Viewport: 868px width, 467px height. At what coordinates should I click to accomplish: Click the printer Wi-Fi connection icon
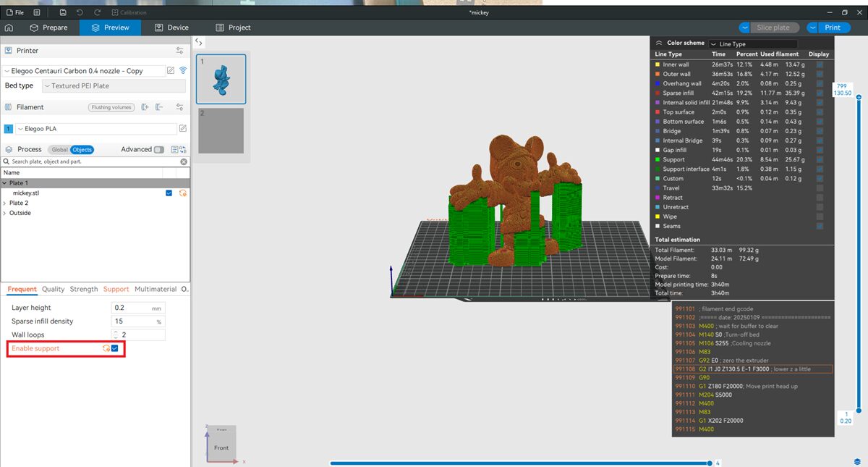click(183, 70)
